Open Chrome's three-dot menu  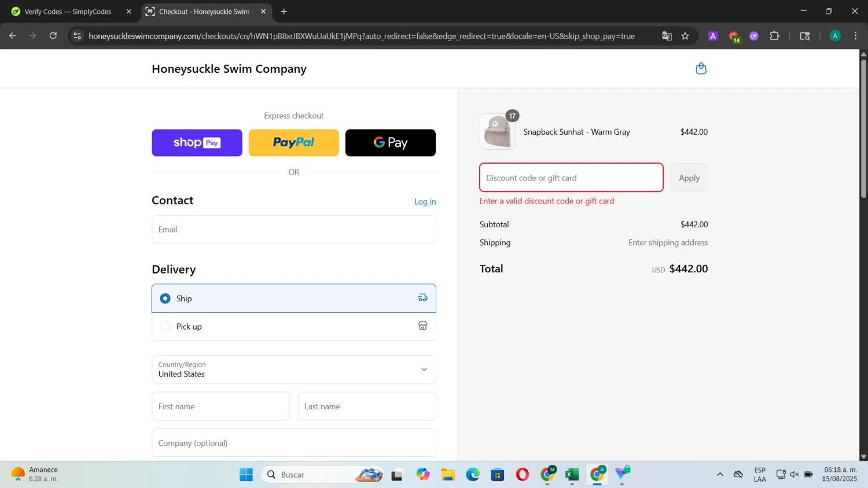[855, 36]
